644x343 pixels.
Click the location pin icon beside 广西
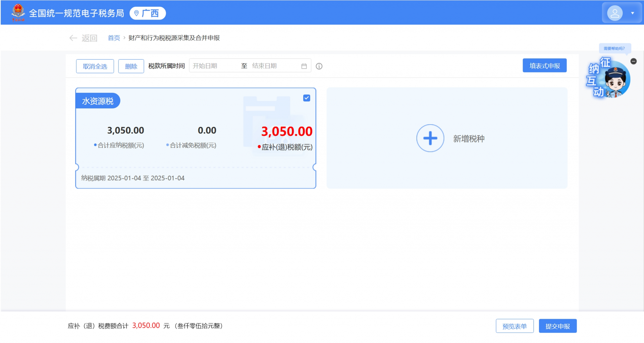pos(137,13)
